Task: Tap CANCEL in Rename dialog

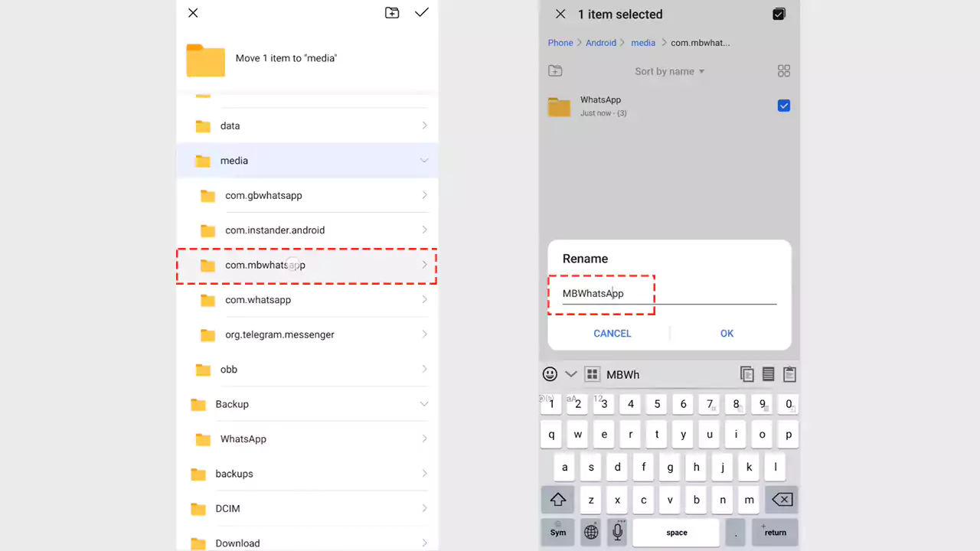Action: (612, 334)
